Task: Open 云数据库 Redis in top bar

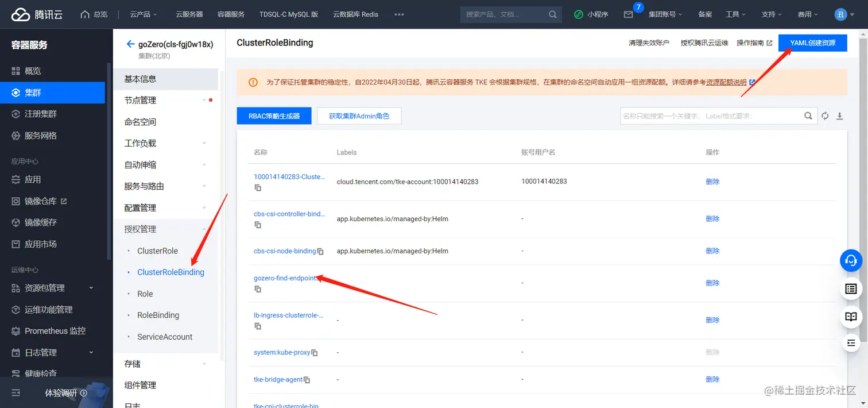Action: pos(355,14)
